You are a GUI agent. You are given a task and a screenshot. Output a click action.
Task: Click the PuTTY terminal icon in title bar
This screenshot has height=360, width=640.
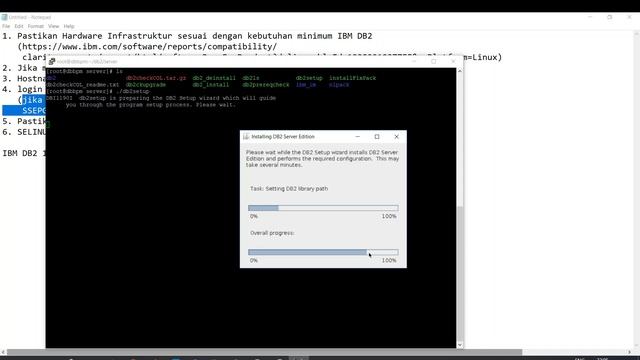click(51, 61)
